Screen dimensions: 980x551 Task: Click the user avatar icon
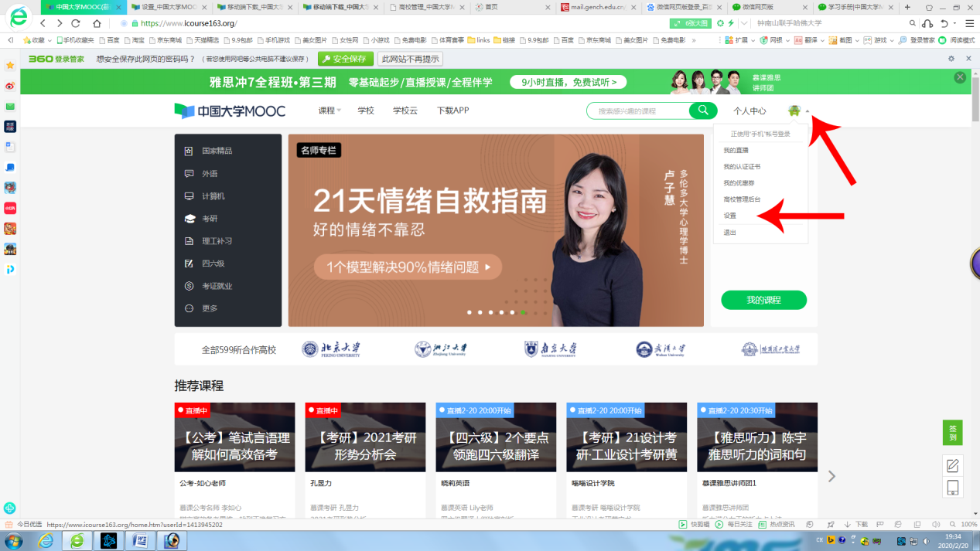click(794, 111)
